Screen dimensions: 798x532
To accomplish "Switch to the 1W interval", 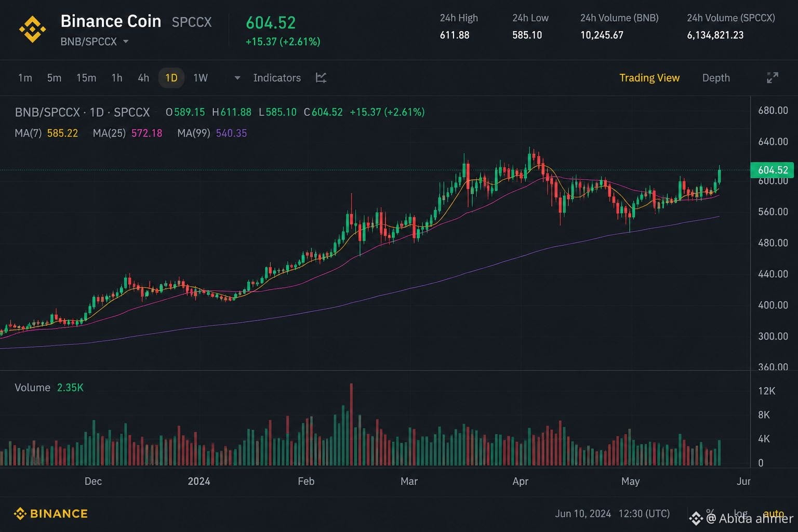I will click(x=201, y=78).
